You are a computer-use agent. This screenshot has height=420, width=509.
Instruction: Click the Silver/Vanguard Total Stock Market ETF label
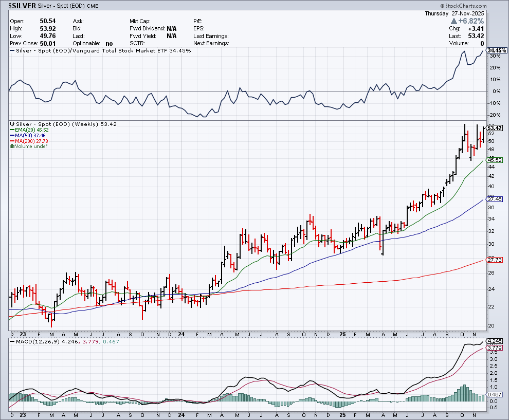point(100,51)
